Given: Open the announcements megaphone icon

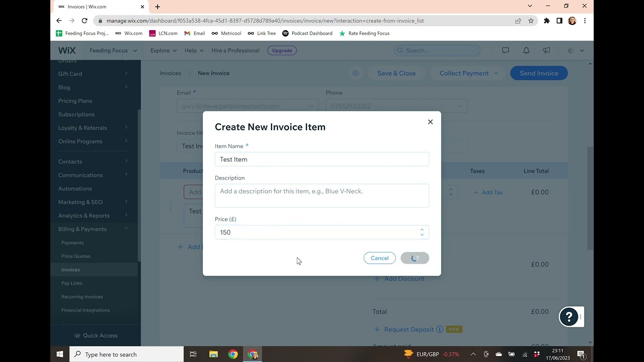Looking at the screenshot, I should pyautogui.click(x=546, y=50).
